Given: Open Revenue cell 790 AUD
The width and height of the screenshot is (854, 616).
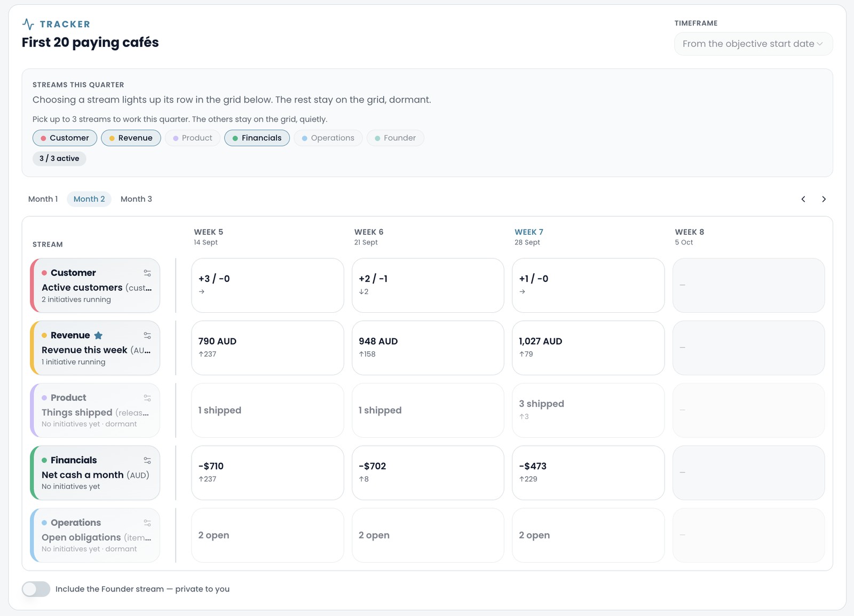Looking at the screenshot, I should click(x=267, y=348).
